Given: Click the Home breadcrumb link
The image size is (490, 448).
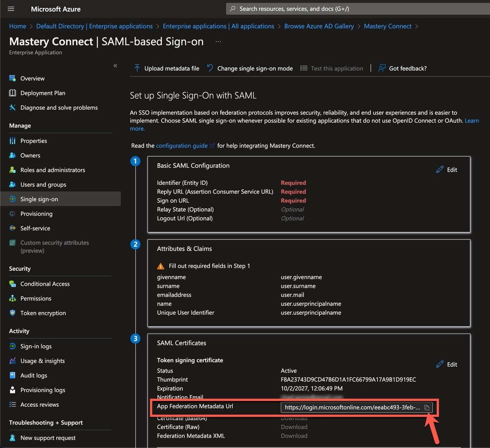Looking at the screenshot, I should [18, 26].
